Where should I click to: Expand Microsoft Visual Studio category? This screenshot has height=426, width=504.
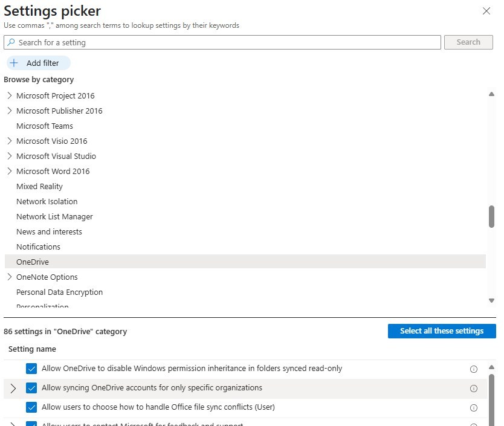click(x=8, y=156)
